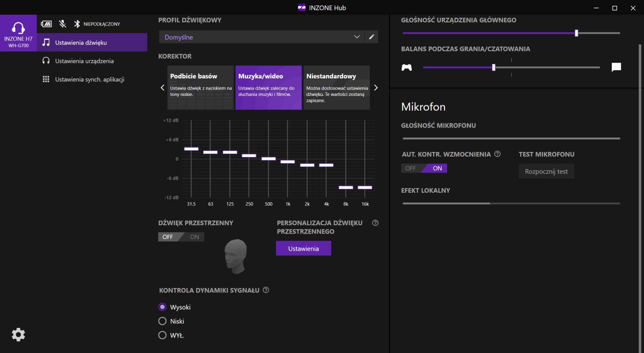644x353 pixels.
Task: Open Ustawienia synch. aplikacji menu item
Action: click(x=90, y=79)
